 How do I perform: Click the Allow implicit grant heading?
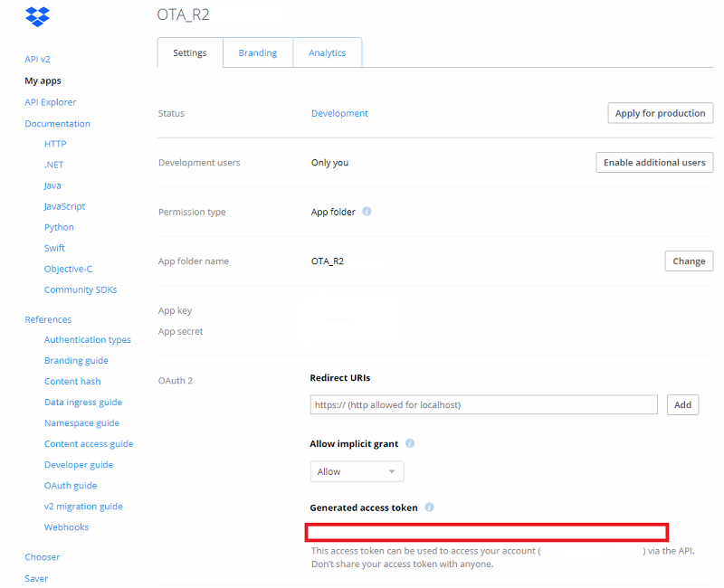click(354, 444)
